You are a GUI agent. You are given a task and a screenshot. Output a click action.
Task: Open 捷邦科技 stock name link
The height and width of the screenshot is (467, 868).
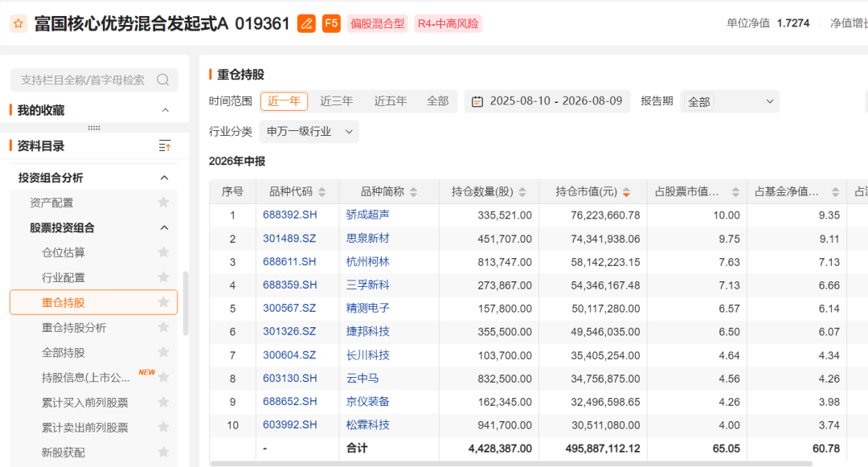(367, 331)
